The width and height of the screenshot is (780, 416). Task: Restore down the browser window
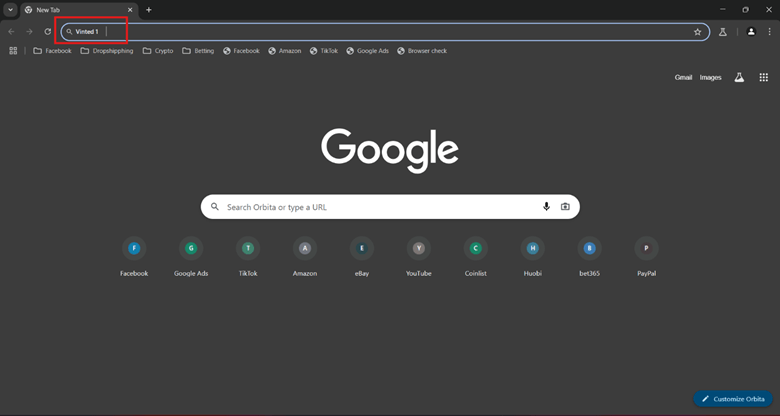(745, 9)
